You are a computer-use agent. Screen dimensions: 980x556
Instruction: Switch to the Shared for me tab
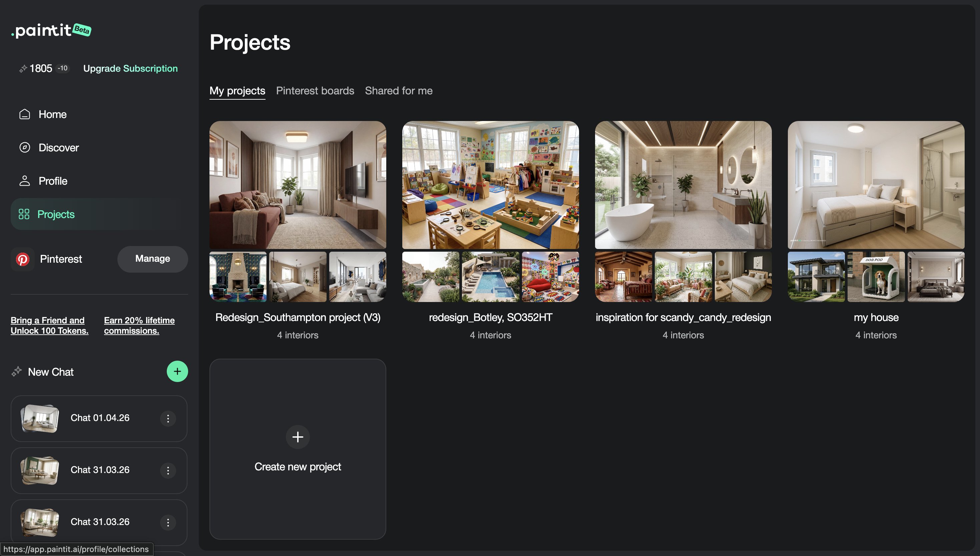[x=399, y=91]
